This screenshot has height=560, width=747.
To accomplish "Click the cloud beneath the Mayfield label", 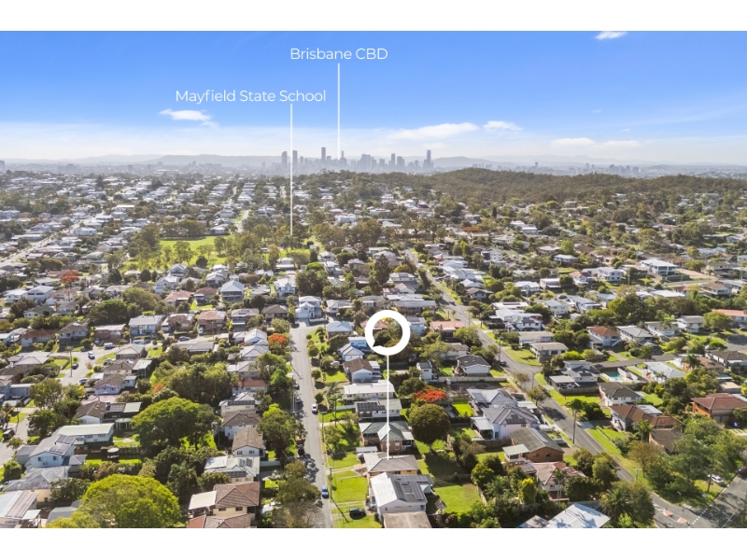I will click(187, 116).
